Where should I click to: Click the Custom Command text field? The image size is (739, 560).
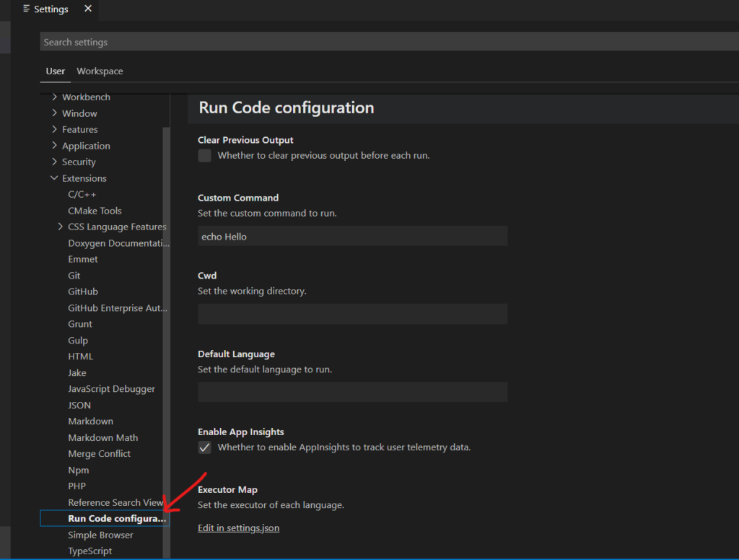click(x=352, y=236)
